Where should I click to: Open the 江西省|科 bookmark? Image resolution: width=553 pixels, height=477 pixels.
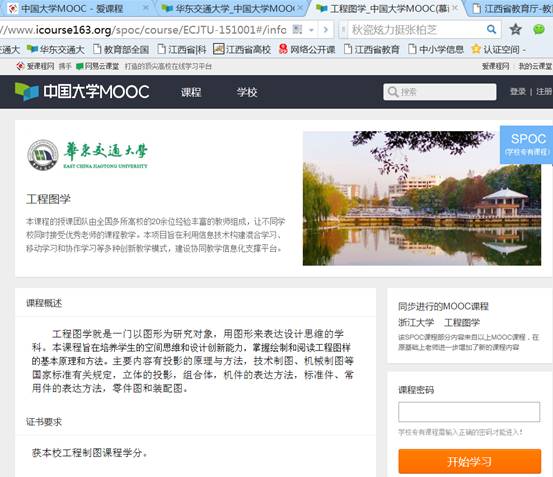(x=182, y=50)
